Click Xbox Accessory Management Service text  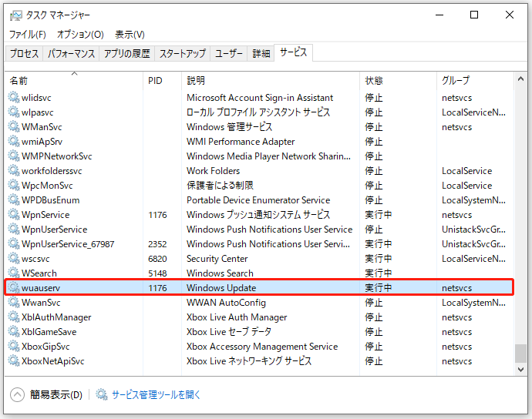262,347
